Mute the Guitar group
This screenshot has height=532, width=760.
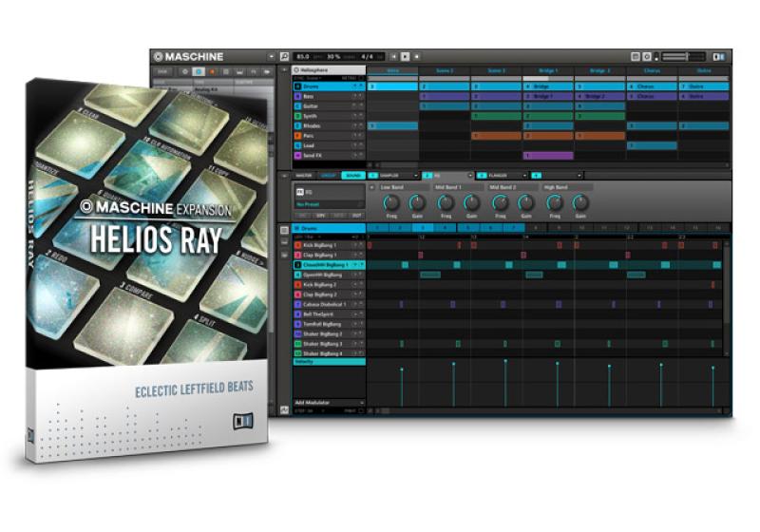(x=354, y=106)
